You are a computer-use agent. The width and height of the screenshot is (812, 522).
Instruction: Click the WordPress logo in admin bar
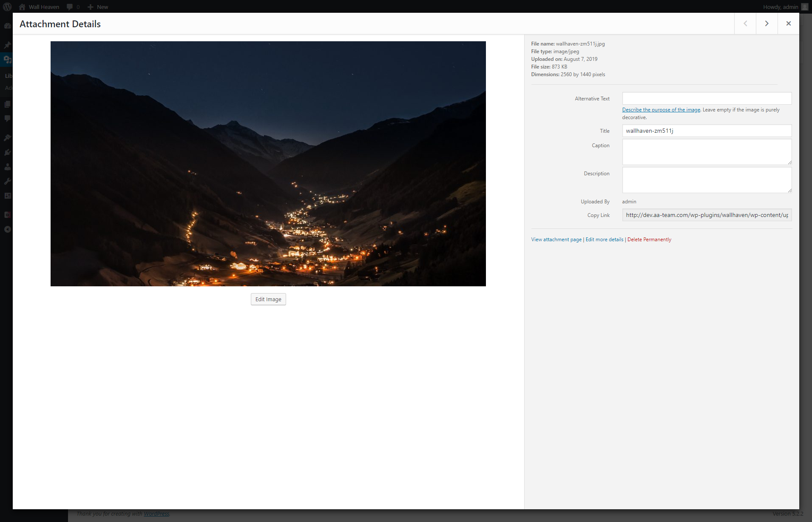(7, 7)
